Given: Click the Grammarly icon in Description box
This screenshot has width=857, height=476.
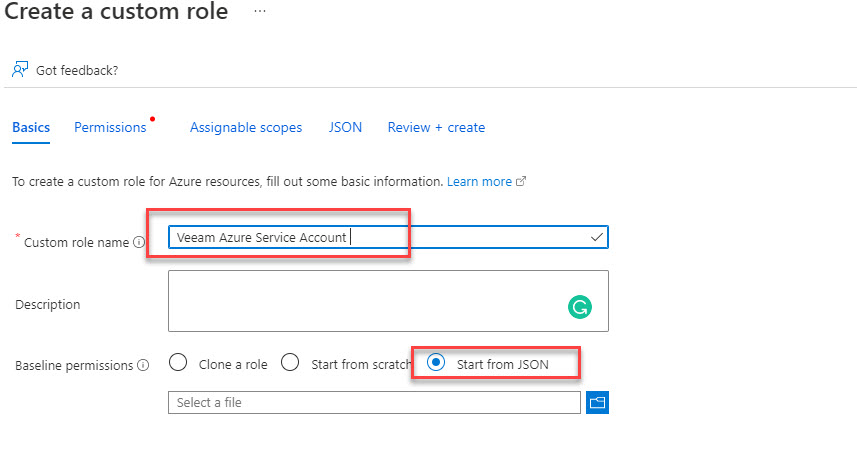Looking at the screenshot, I should (579, 309).
